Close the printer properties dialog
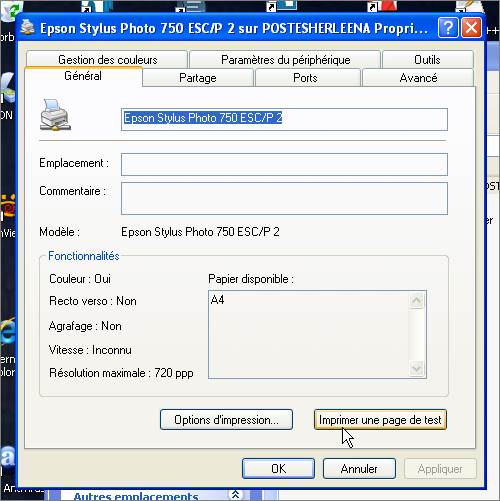Screen dimensions: 500x501 [x=471, y=28]
